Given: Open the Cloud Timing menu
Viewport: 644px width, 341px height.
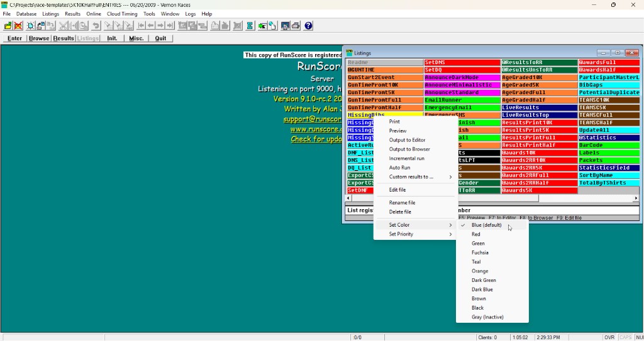Looking at the screenshot, I should click(122, 14).
